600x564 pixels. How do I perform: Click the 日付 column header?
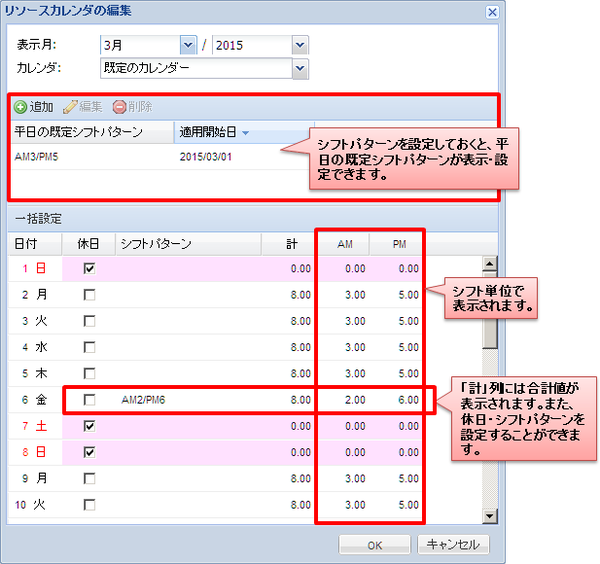click(x=35, y=244)
